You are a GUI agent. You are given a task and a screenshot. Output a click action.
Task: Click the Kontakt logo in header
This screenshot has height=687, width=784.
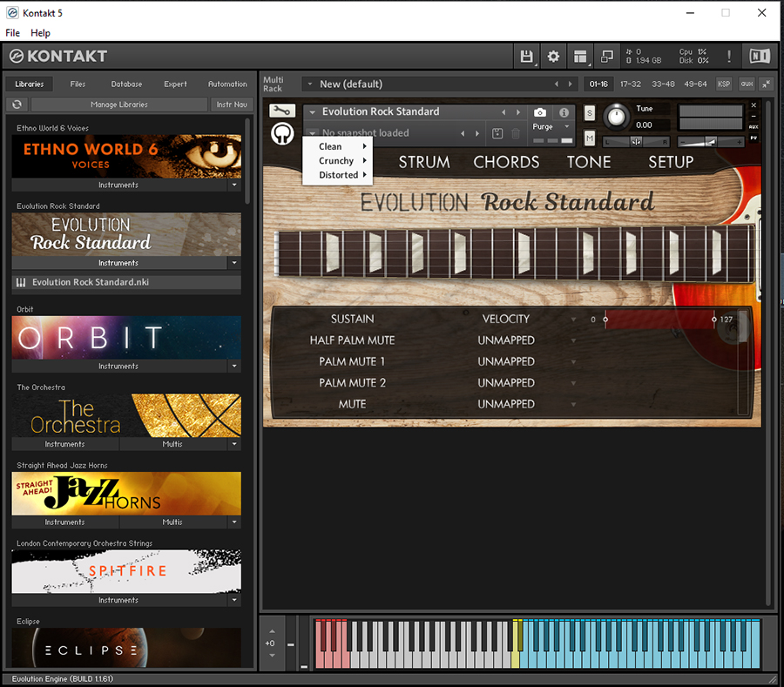58,56
